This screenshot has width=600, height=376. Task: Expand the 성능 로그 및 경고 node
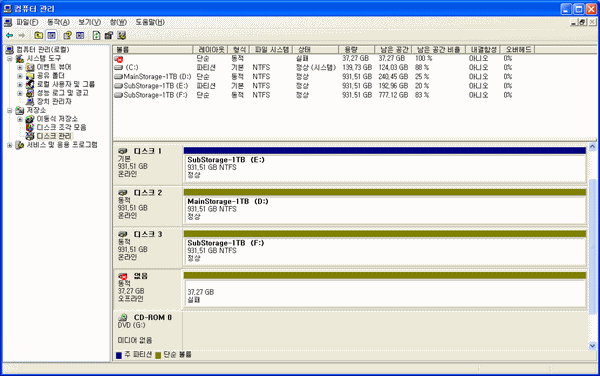click(x=20, y=93)
